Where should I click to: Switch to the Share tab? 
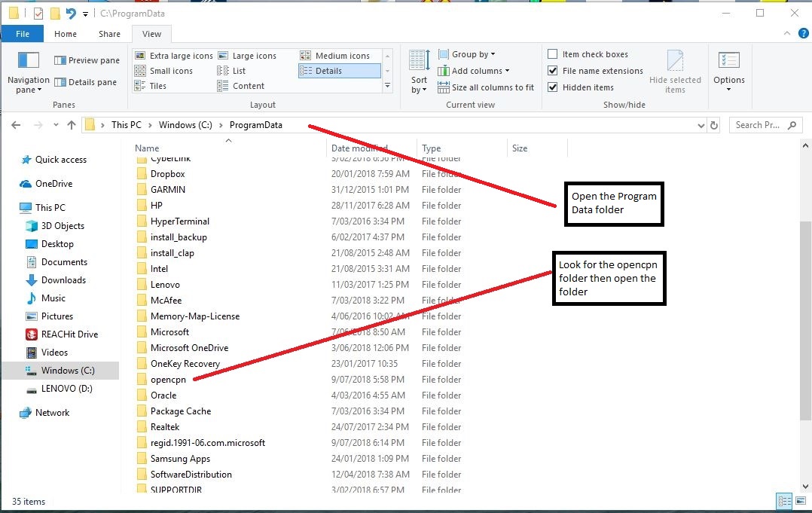(x=109, y=34)
